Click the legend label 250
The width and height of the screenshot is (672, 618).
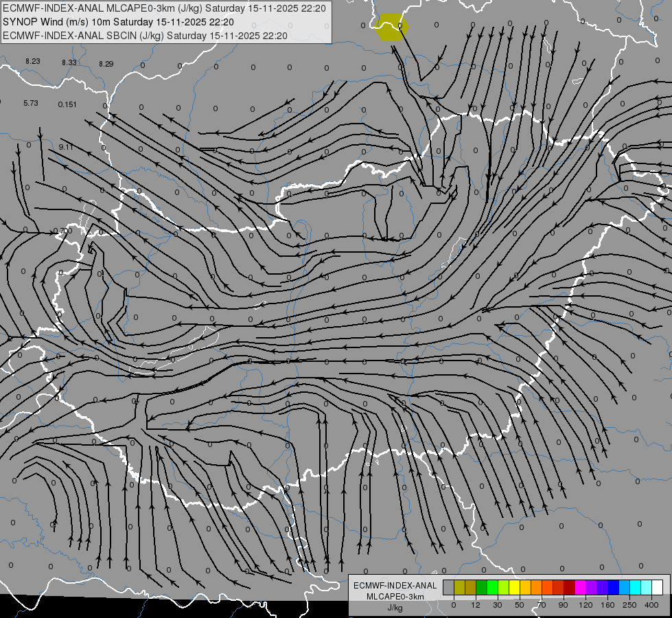[629, 605]
